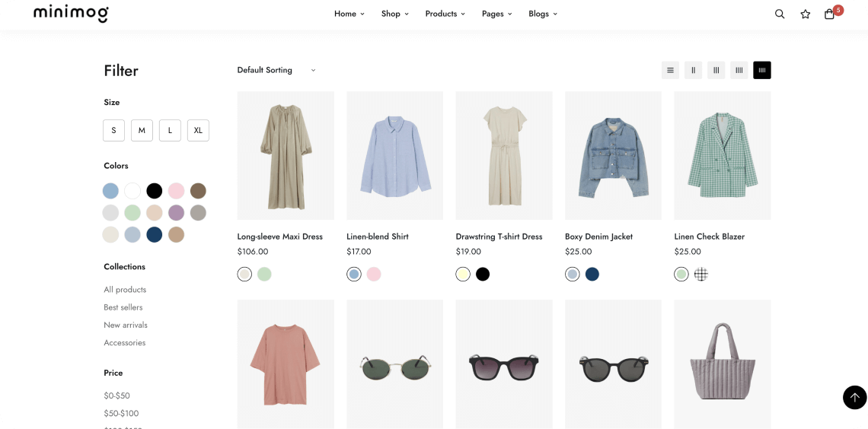Click the Drawstring T-shirt Dress image
The height and width of the screenshot is (429, 868).
[504, 156]
